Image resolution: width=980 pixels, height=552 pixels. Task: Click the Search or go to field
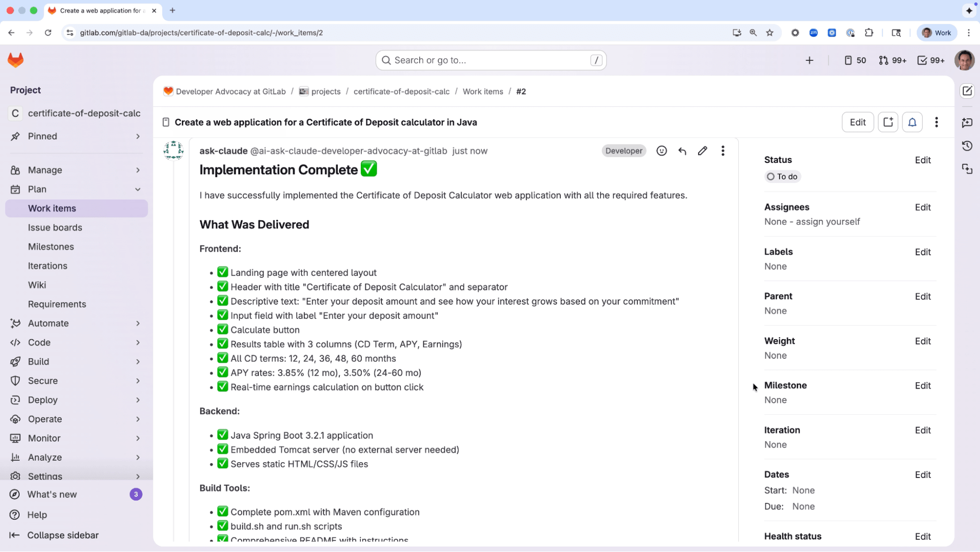point(490,60)
